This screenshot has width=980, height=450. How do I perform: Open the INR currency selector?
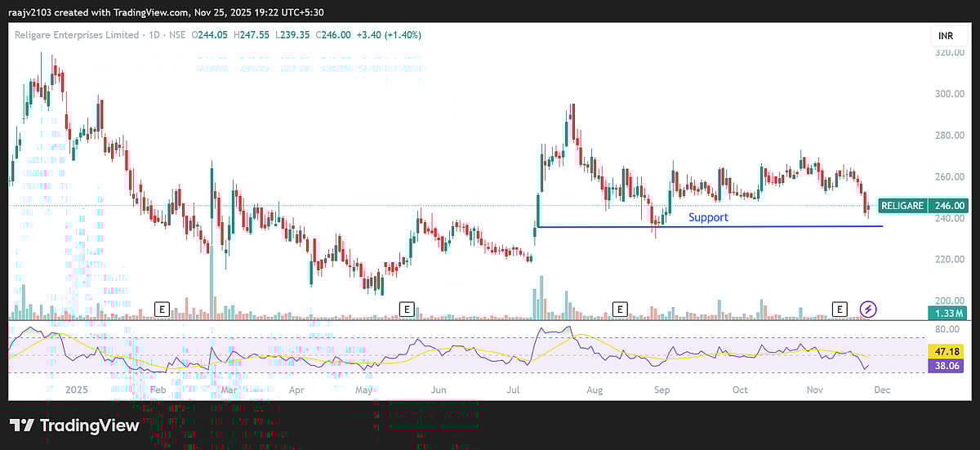(x=943, y=36)
